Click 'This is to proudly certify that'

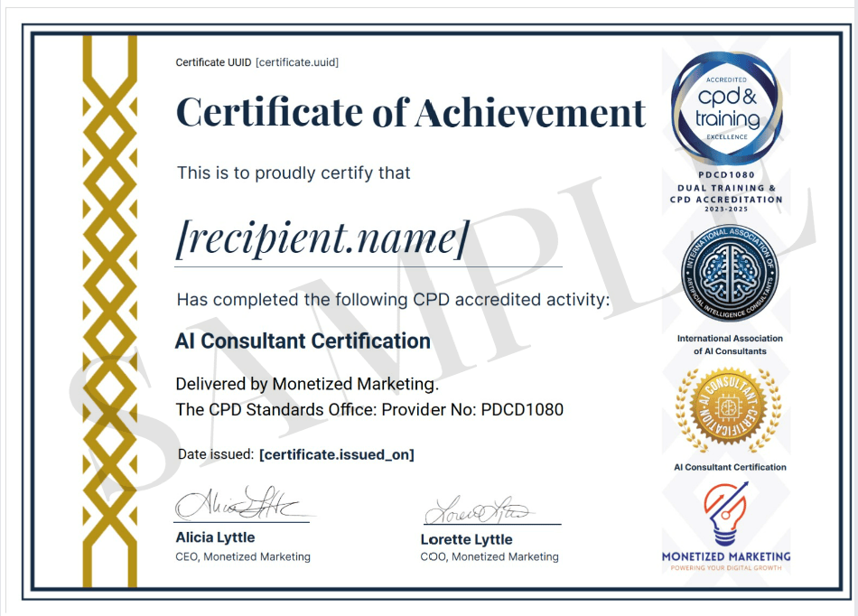(294, 173)
